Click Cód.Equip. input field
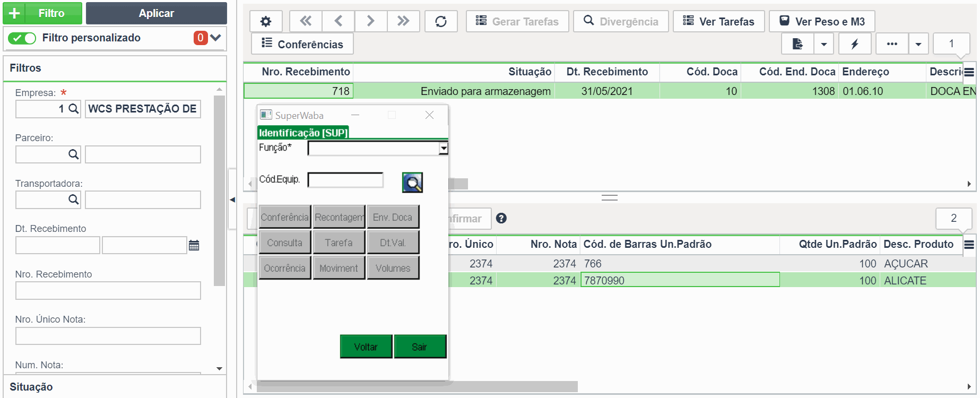 pyautogui.click(x=345, y=180)
